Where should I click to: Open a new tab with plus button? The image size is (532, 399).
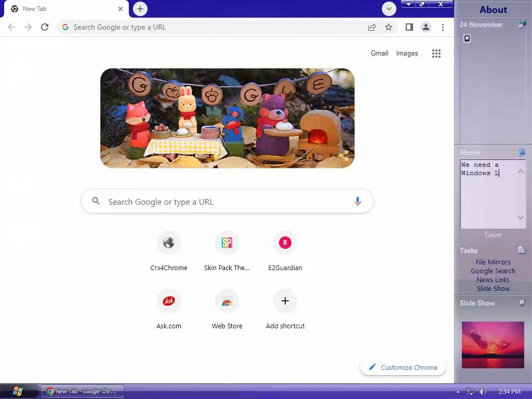pos(140,9)
